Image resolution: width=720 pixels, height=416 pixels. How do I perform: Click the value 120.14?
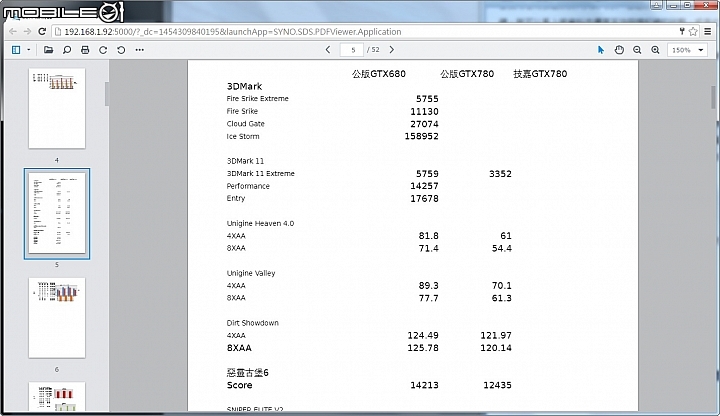[496, 348]
